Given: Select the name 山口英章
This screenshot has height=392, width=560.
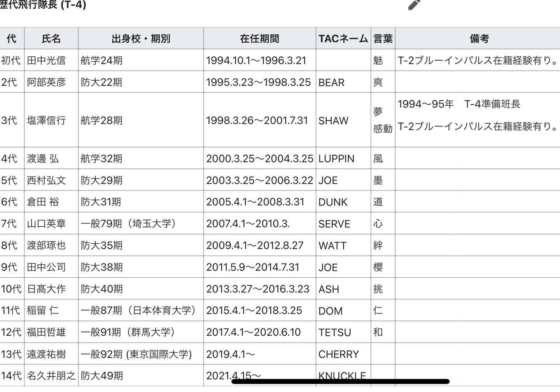Looking at the screenshot, I should tap(46, 224).
